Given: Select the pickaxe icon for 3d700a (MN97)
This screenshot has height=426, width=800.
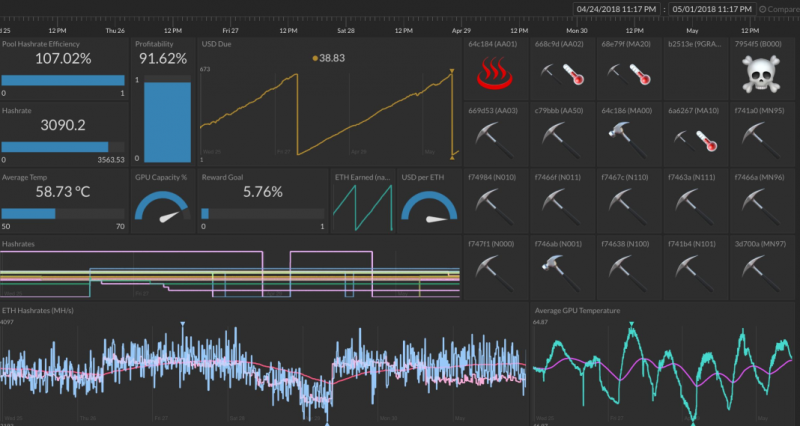Looking at the screenshot, I should 760,273.
